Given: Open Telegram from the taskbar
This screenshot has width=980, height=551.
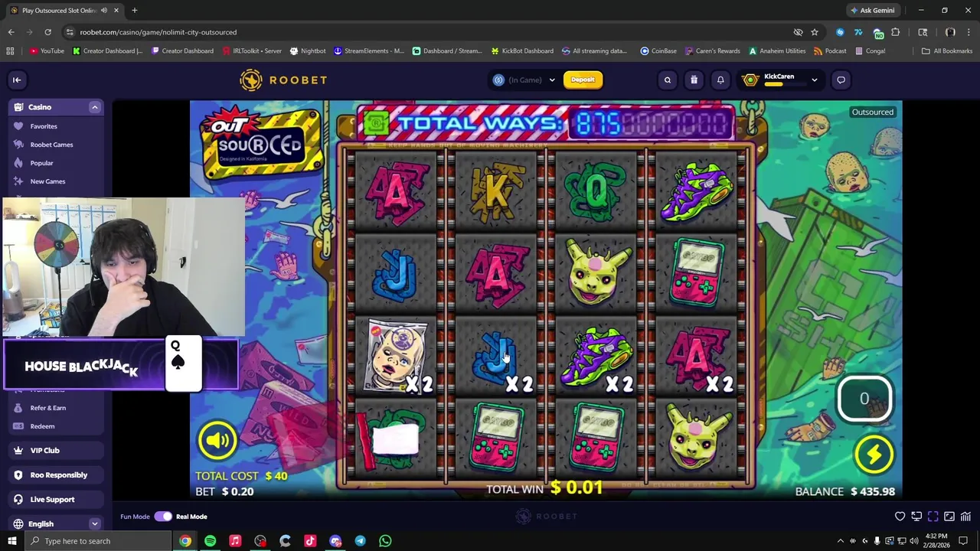Looking at the screenshot, I should [360, 541].
